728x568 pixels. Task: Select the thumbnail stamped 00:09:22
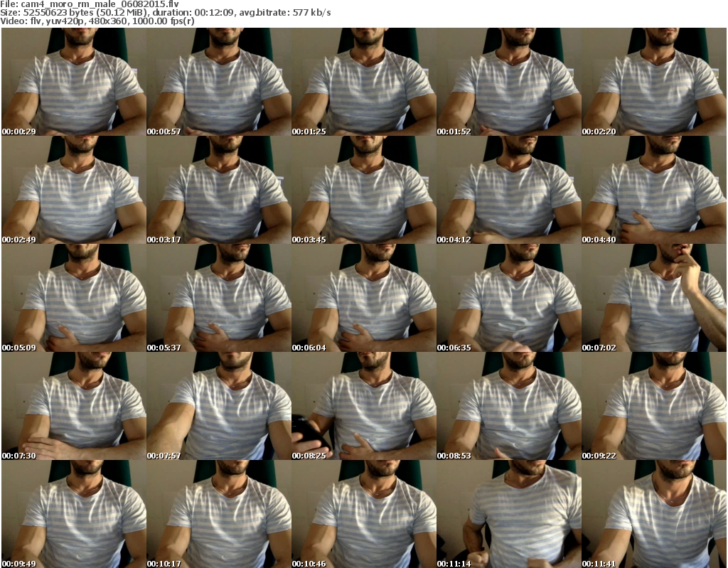tap(654, 406)
